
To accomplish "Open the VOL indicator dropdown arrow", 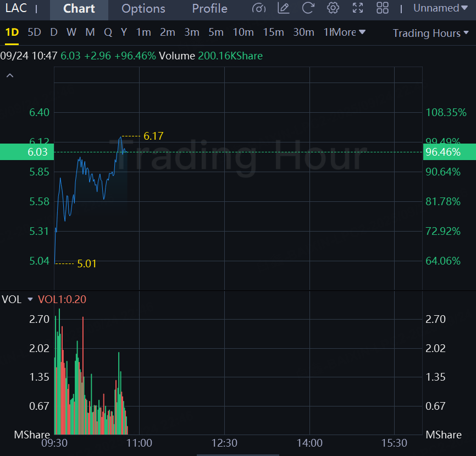I will [x=30, y=299].
